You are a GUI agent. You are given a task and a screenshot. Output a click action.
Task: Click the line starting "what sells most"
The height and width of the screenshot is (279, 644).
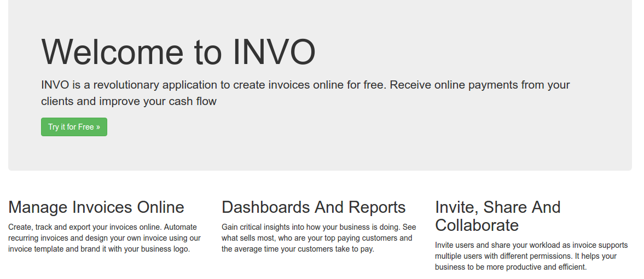[x=317, y=238]
